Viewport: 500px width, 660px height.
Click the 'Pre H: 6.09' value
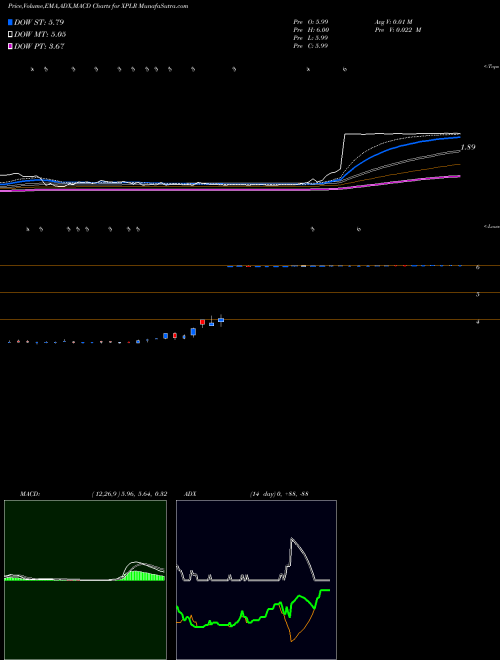click(x=311, y=30)
